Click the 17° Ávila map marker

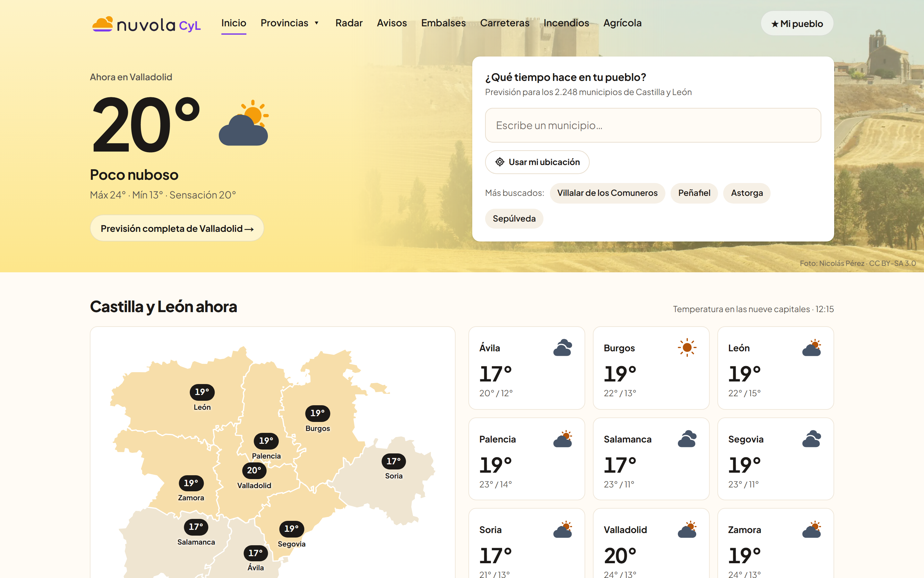tap(255, 553)
